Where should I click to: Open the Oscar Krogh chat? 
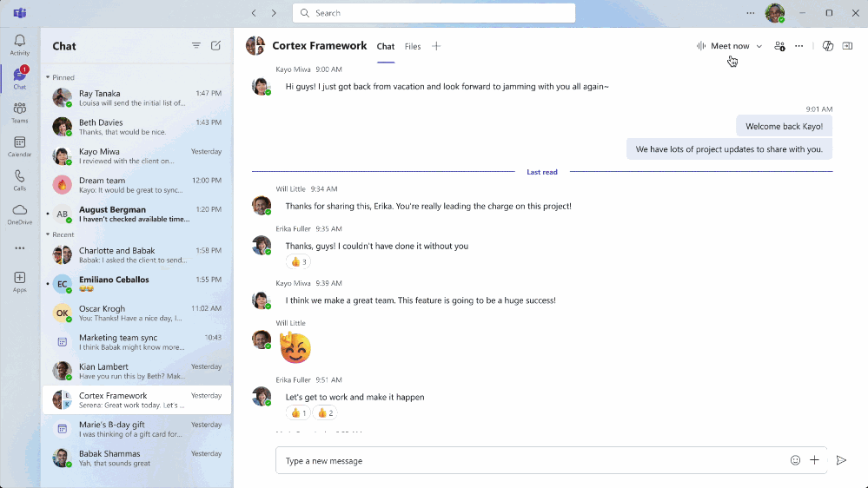[136, 313]
